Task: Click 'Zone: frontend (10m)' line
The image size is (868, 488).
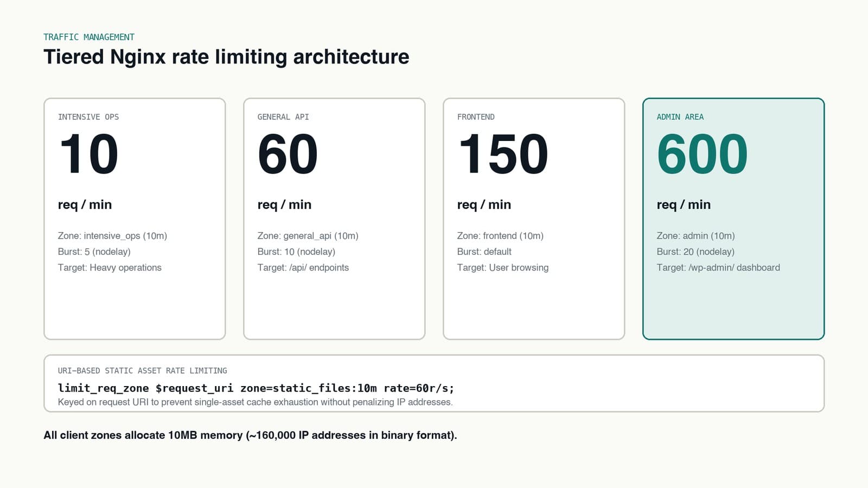Action: pos(500,236)
